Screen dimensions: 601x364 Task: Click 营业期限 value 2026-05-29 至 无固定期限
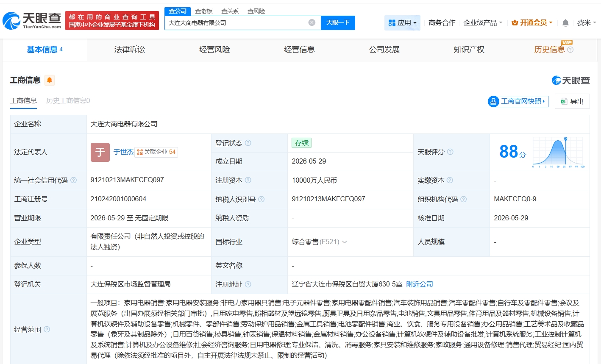coord(129,218)
